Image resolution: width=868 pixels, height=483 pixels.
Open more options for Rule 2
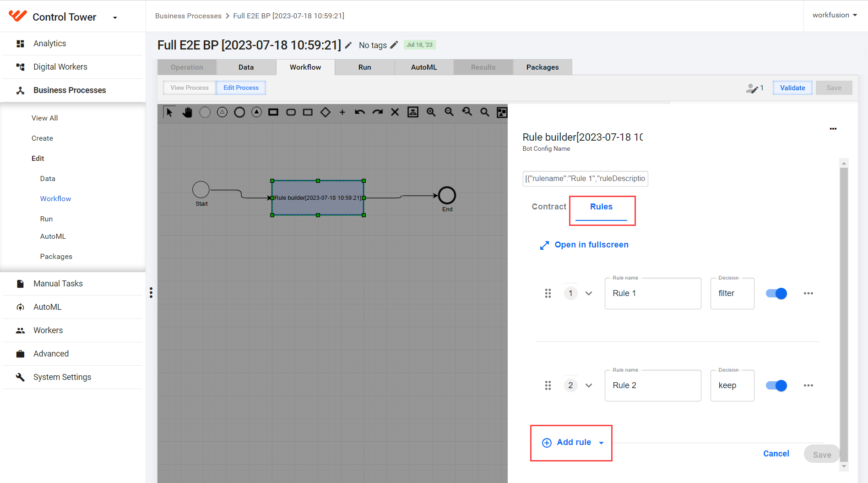click(x=808, y=385)
